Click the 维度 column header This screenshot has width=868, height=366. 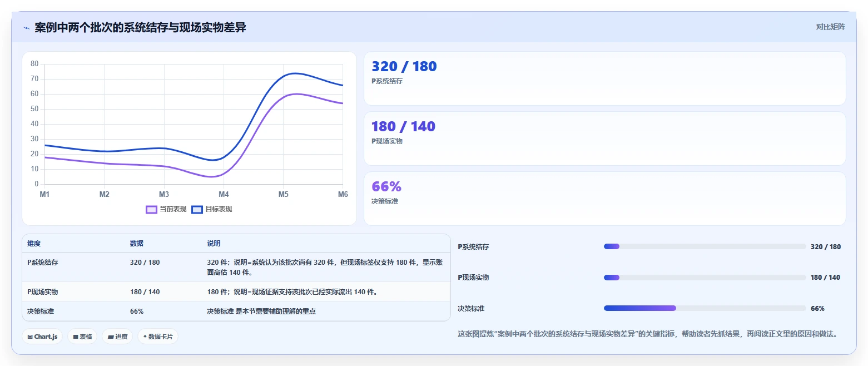(x=34, y=244)
